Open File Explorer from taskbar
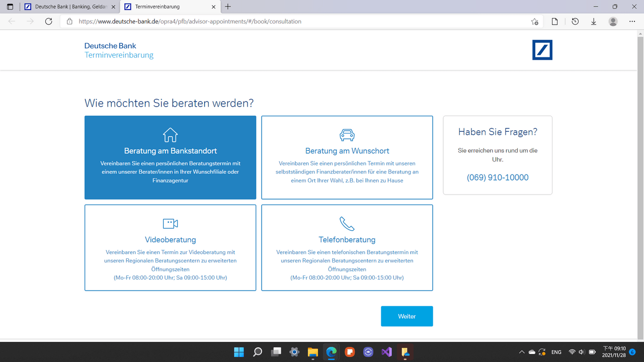This screenshot has height=362, width=644. tap(313, 352)
